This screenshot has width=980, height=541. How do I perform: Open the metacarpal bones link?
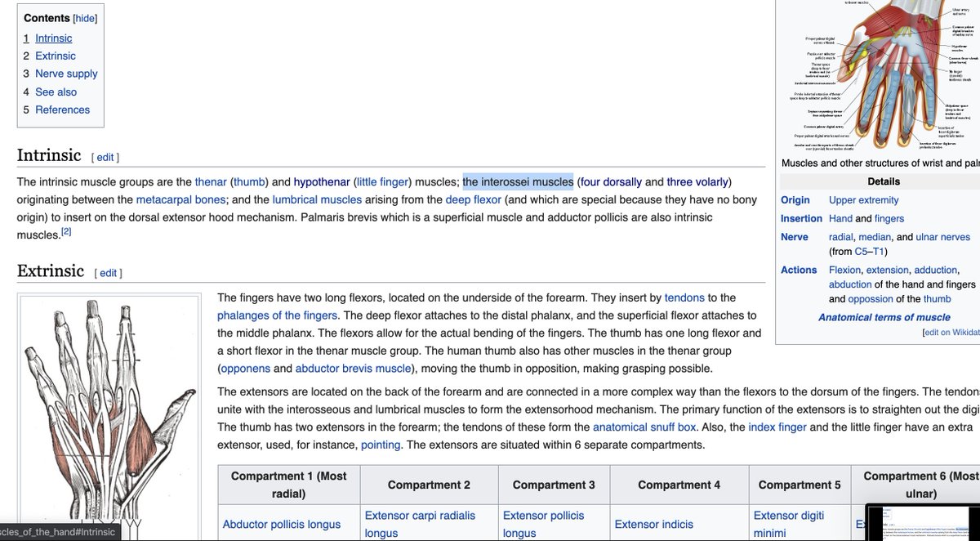(181, 199)
